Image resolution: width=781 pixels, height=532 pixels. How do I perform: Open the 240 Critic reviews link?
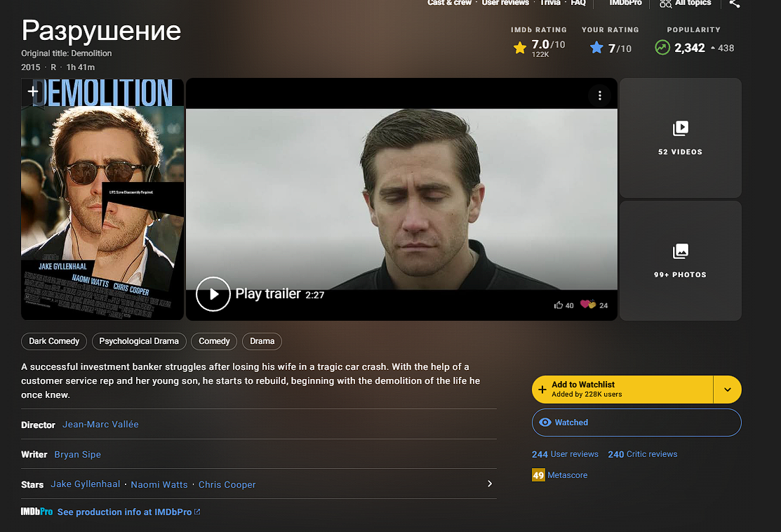pos(643,454)
